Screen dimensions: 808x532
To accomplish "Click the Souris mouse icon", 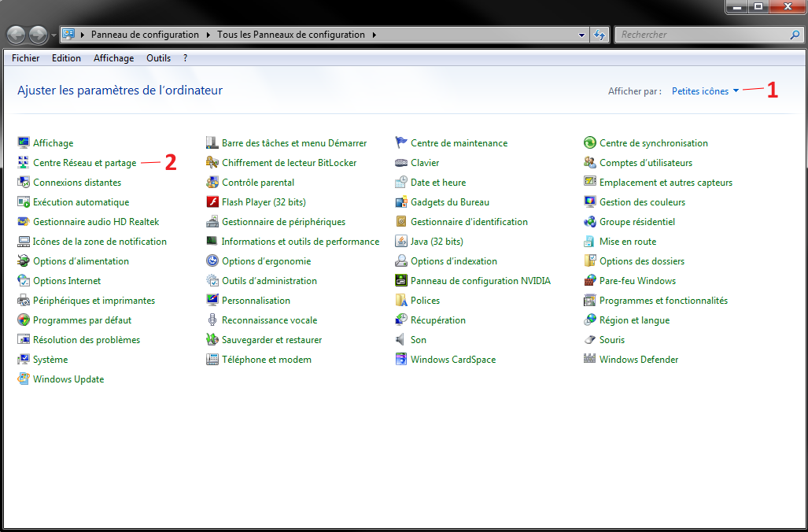I will [590, 340].
